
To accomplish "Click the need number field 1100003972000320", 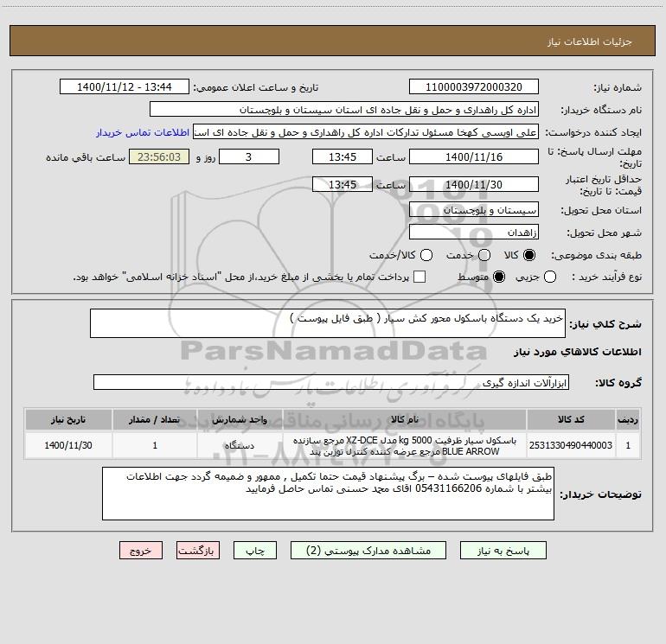I will [x=474, y=87].
